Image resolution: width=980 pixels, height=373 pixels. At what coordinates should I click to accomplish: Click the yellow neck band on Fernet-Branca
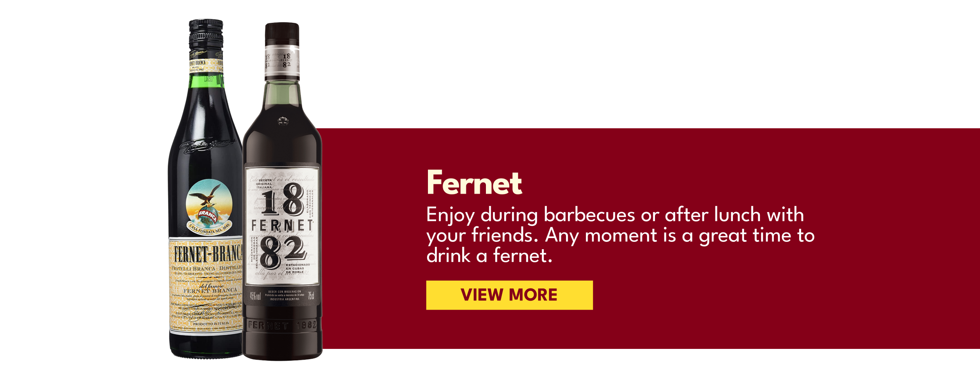point(206,65)
